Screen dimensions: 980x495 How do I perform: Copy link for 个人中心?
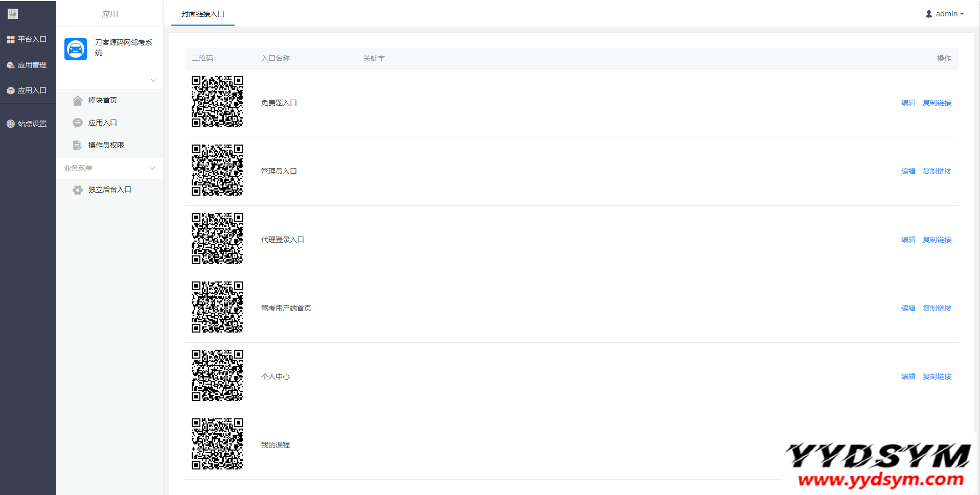click(x=937, y=376)
